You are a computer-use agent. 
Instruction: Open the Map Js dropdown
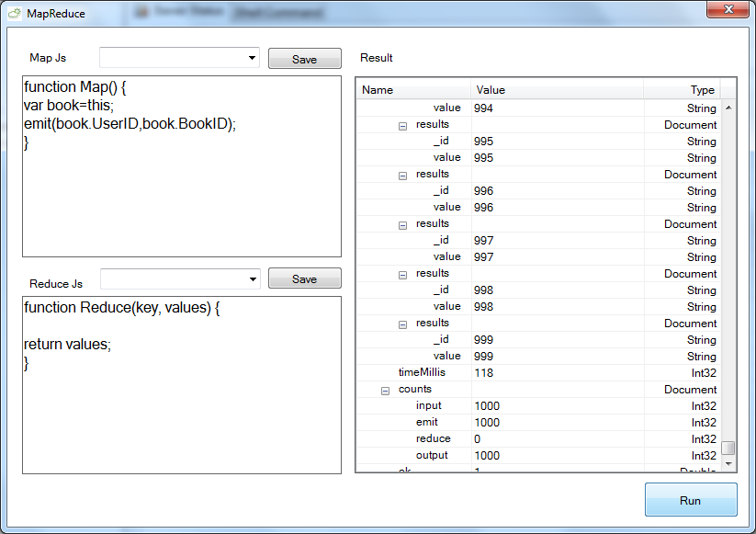click(252, 58)
